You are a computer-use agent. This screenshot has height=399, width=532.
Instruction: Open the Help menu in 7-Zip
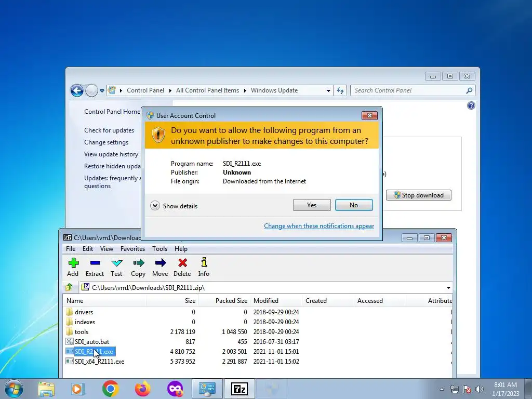coord(181,249)
